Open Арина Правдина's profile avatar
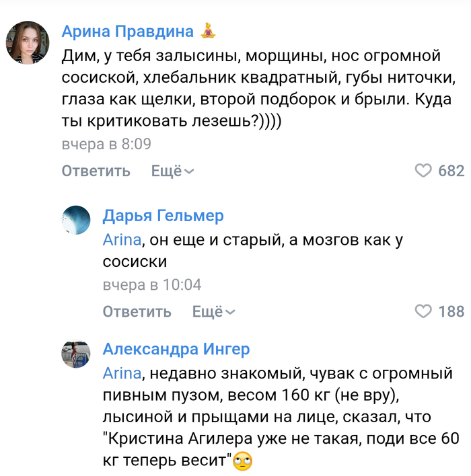 28,42
